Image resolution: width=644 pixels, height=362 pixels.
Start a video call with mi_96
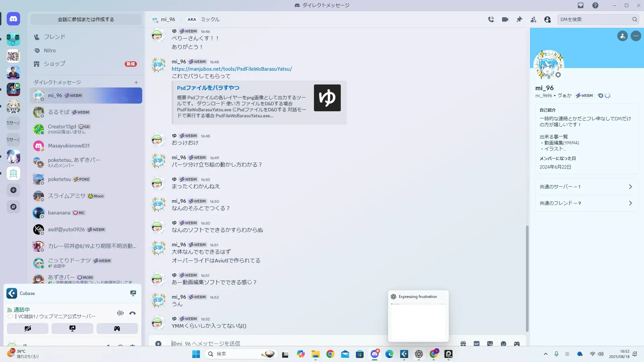click(505, 19)
